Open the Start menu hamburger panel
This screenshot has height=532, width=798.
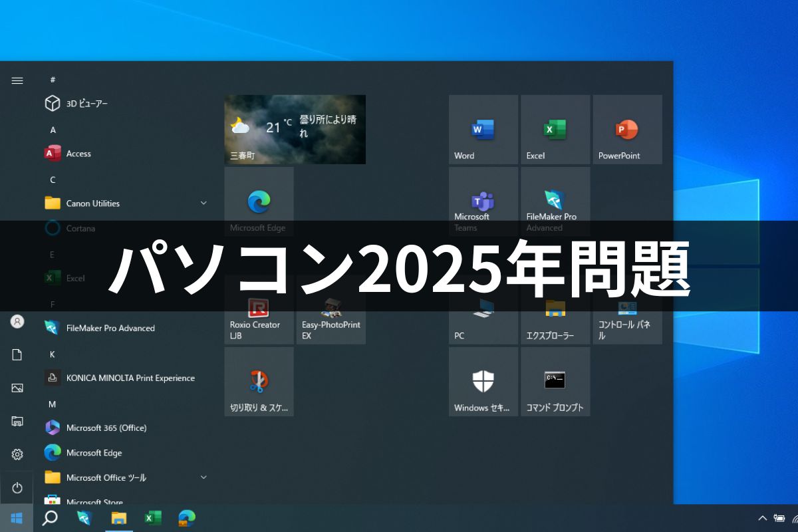click(x=17, y=80)
